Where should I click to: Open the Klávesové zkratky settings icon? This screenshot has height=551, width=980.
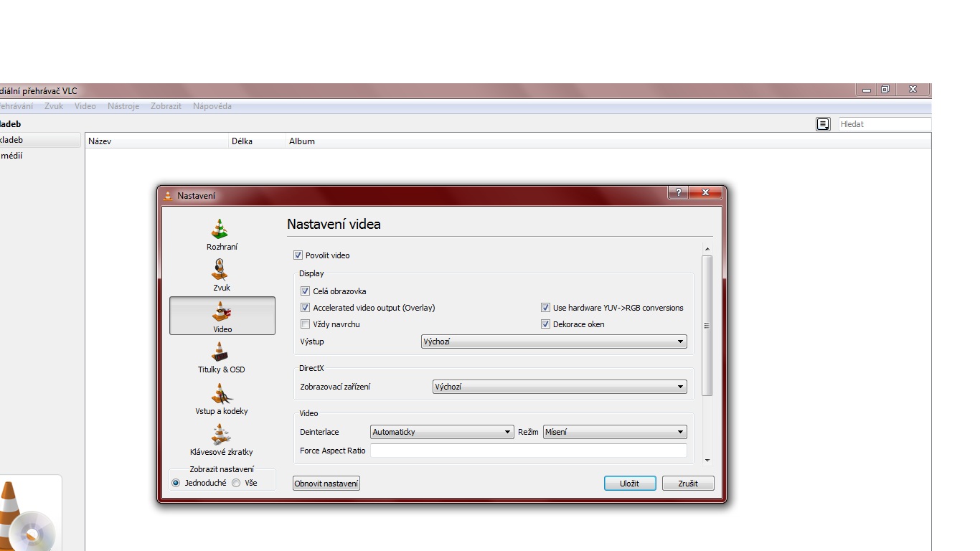(221, 435)
